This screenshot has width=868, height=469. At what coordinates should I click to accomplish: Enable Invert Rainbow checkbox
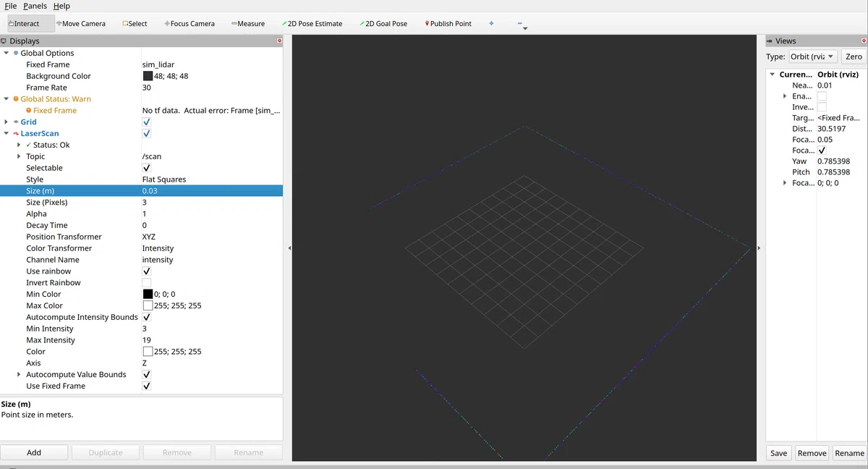147,283
